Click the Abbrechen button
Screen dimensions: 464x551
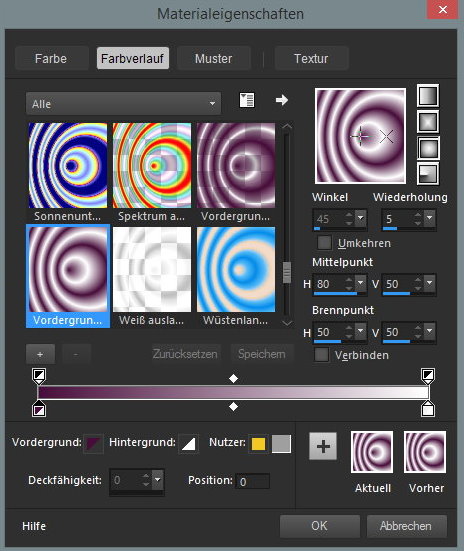pyautogui.click(x=406, y=526)
